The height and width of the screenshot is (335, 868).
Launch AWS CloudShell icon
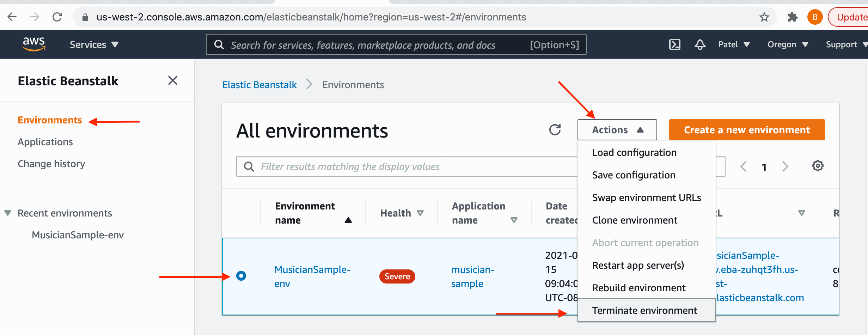click(674, 45)
